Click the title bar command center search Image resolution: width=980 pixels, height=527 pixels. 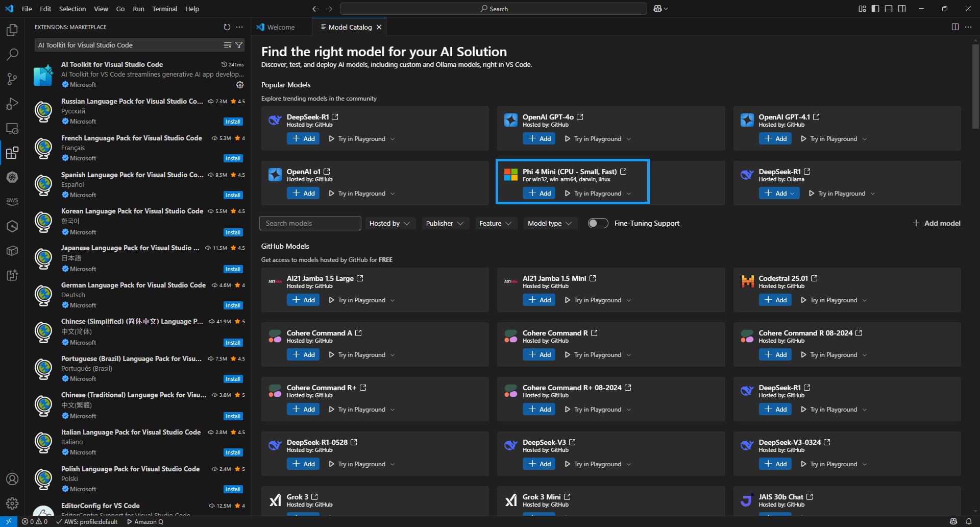click(494, 9)
